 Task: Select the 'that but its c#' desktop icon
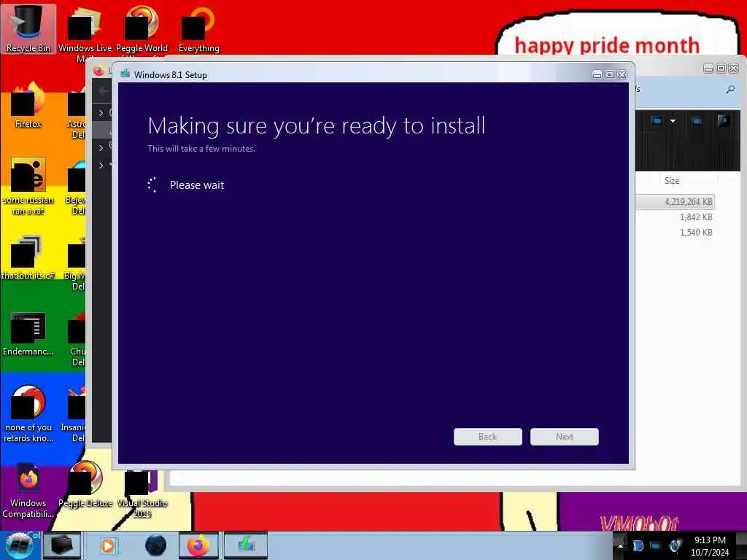[28, 257]
